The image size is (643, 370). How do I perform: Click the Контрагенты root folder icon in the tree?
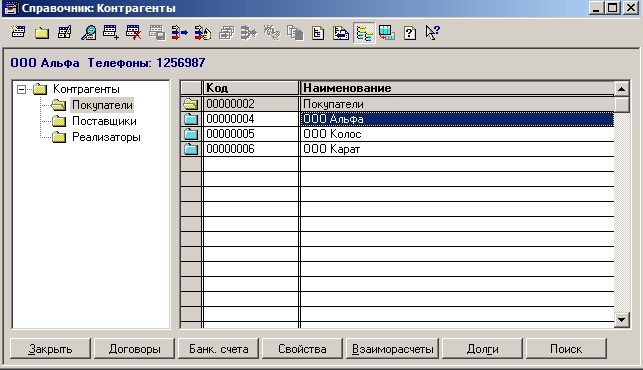[40, 89]
